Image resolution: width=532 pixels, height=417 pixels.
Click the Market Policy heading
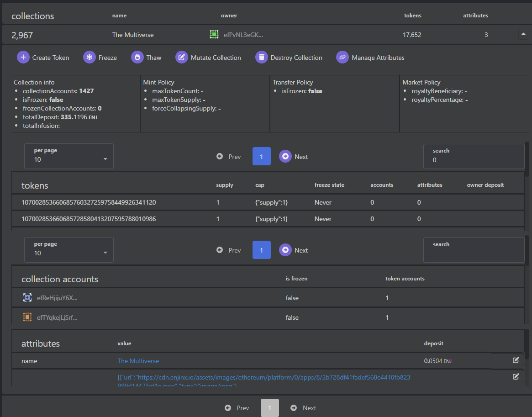[421, 82]
